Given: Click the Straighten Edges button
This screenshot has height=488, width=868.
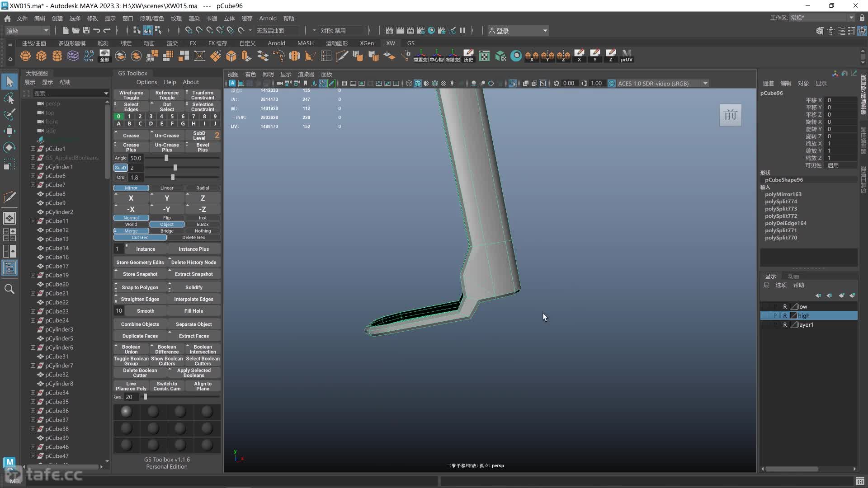Looking at the screenshot, I should pyautogui.click(x=140, y=299).
